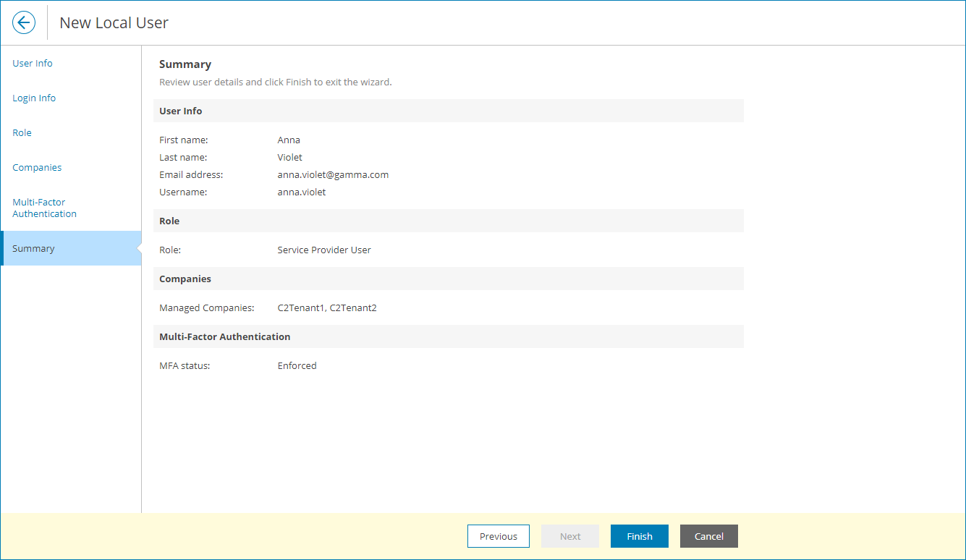Cancel the New Local User wizard

point(708,536)
